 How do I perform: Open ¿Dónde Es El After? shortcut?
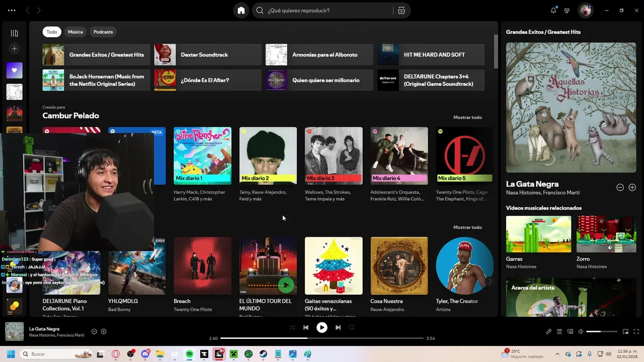tap(208, 80)
